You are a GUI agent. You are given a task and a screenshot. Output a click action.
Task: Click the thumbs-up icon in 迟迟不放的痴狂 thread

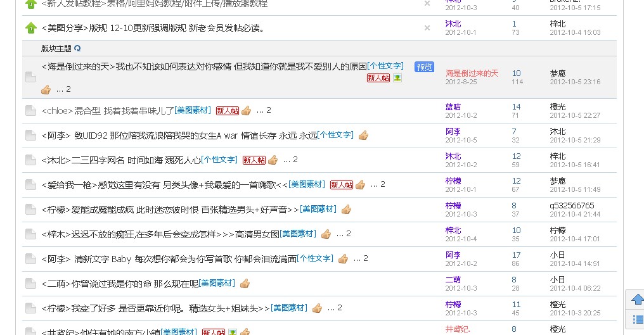(326, 234)
